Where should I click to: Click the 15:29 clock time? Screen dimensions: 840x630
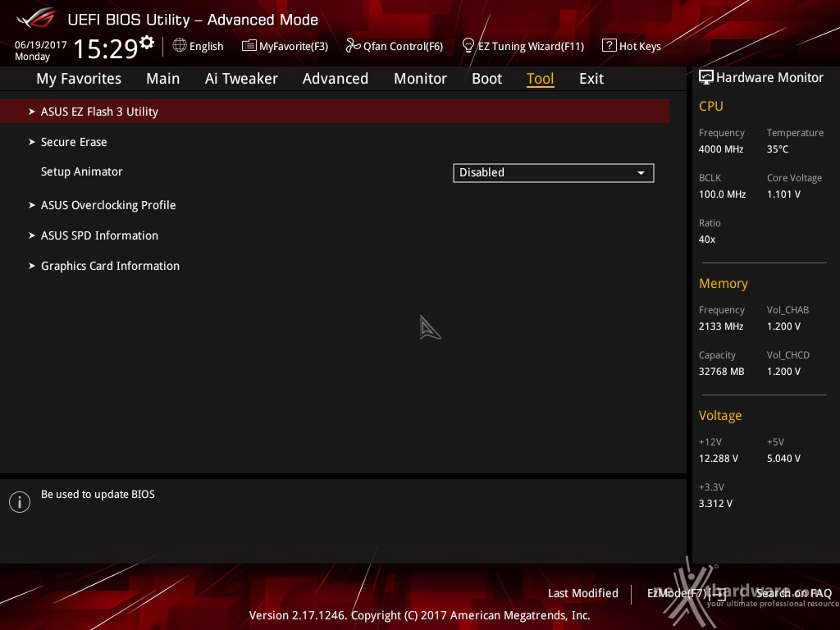click(x=106, y=48)
